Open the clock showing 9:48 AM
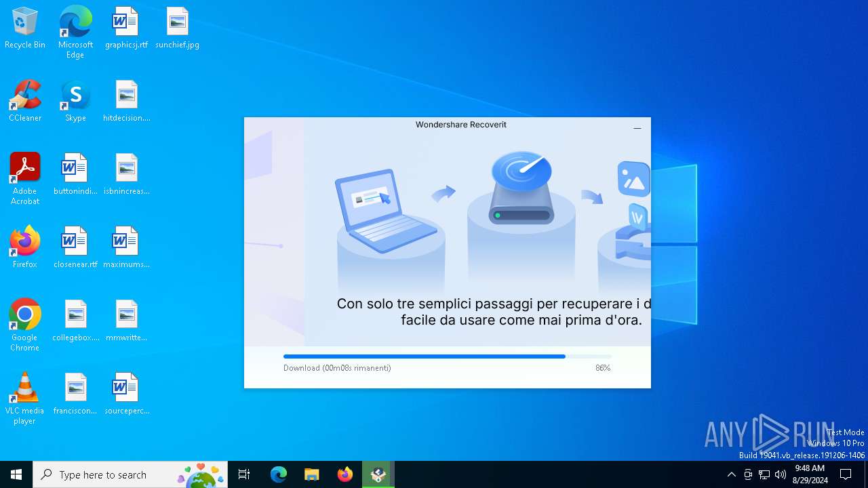Viewport: 868px width, 488px height. [810, 474]
